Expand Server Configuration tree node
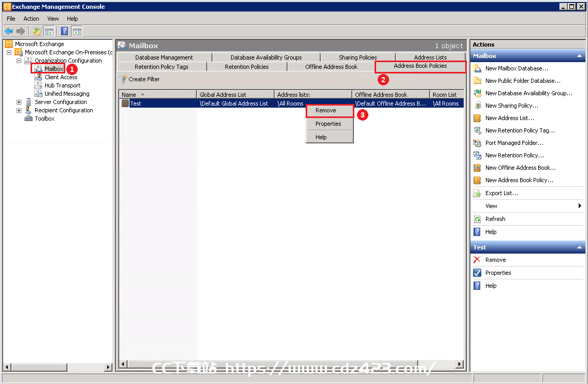The height and width of the screenshot is (384, 588). 19,102
